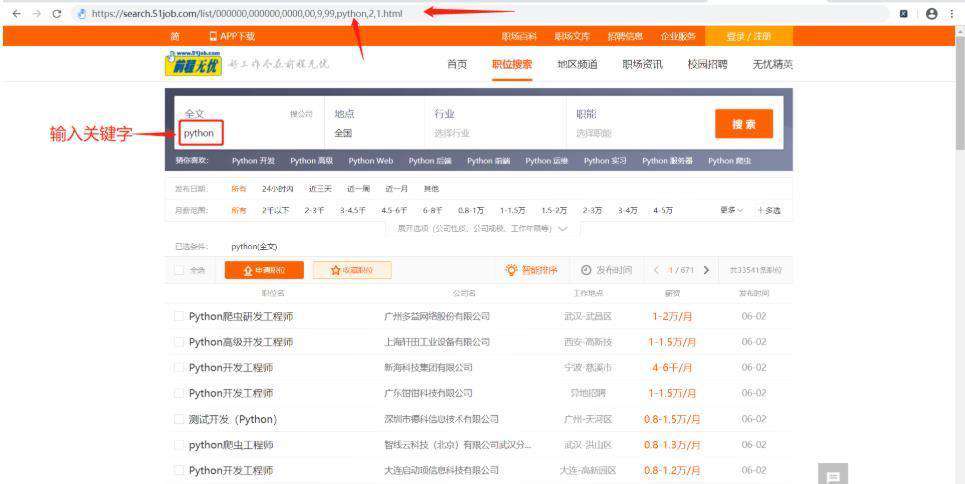Switch search mode to 搜公司

(301, 115)
